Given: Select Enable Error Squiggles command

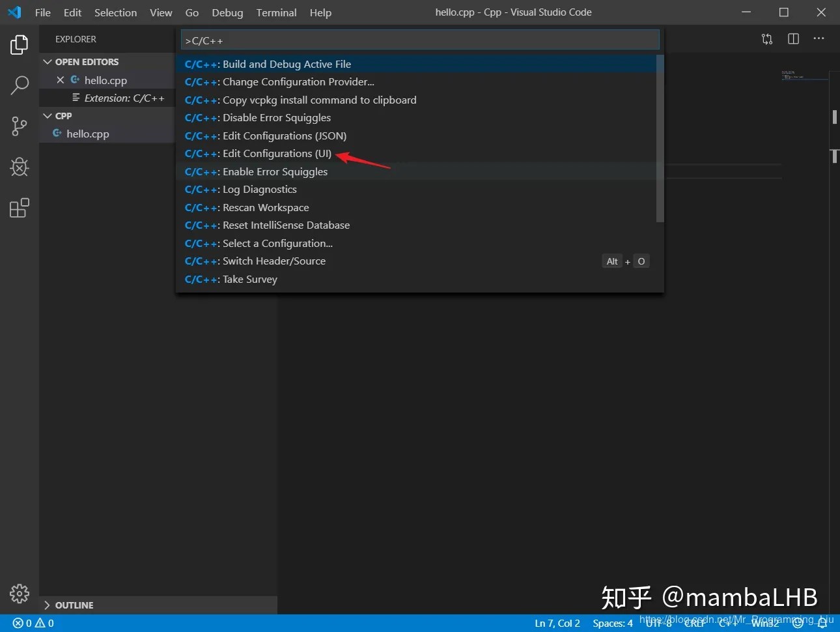Looking at the screenshot, I should coord(416,171).
